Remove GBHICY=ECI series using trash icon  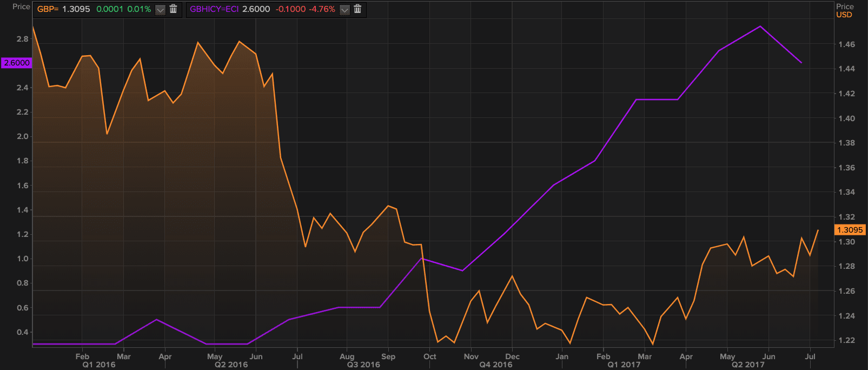(357, 9)
